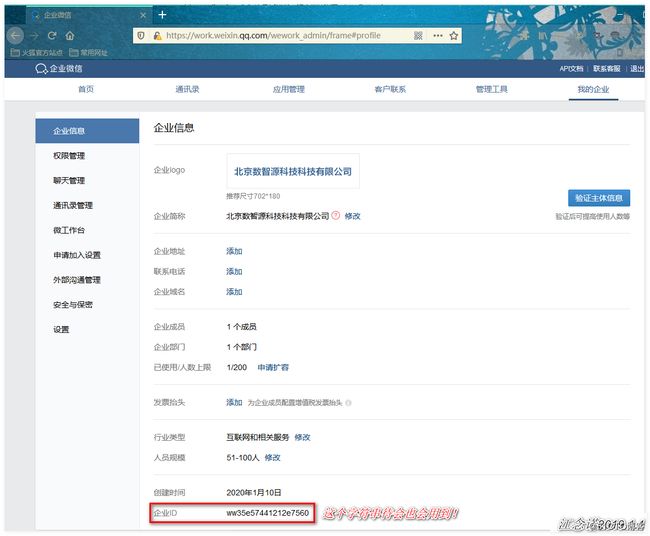Click the 企业ID value ww35e57441212e7560

(268, 513)
